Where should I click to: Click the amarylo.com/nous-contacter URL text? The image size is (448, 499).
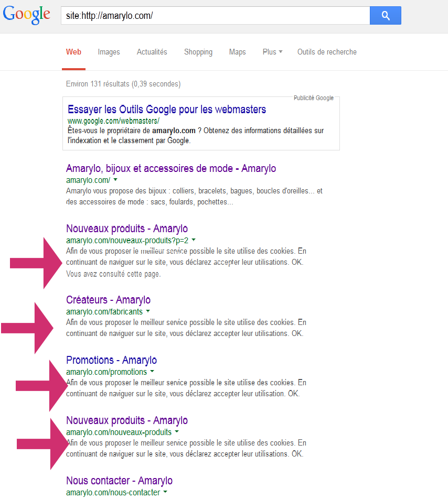click(113, 492)
